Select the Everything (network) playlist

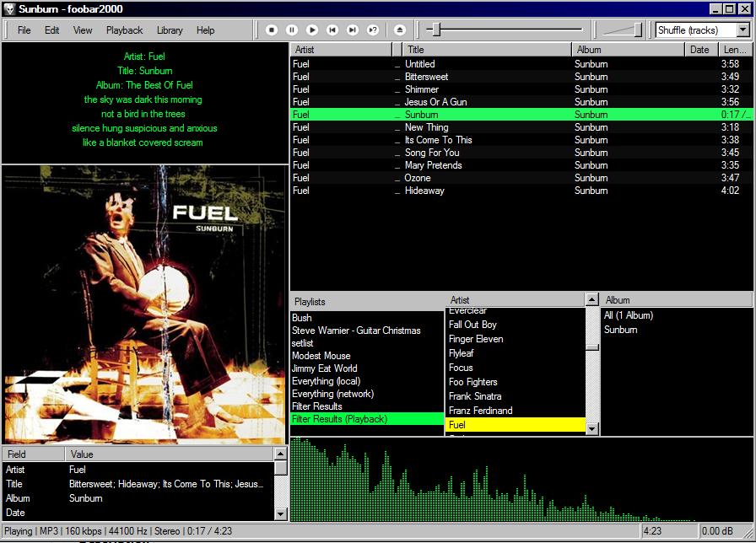[x=367, y=394]
